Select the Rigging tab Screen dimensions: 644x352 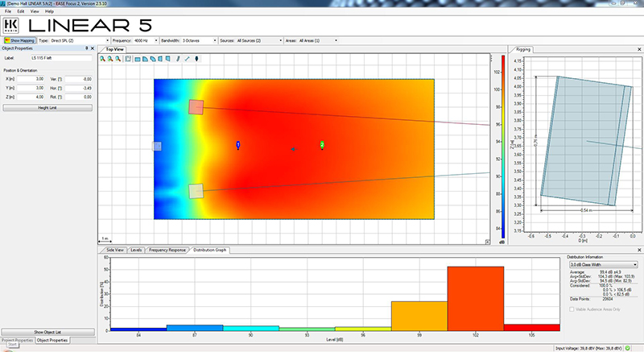[522, 49]
